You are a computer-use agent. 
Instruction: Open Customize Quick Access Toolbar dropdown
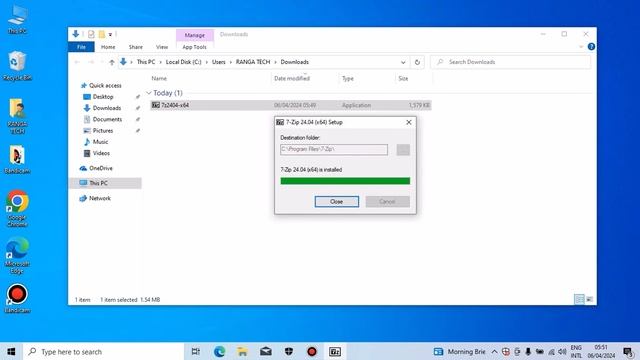pyautogui.click(x=110, y=34)
